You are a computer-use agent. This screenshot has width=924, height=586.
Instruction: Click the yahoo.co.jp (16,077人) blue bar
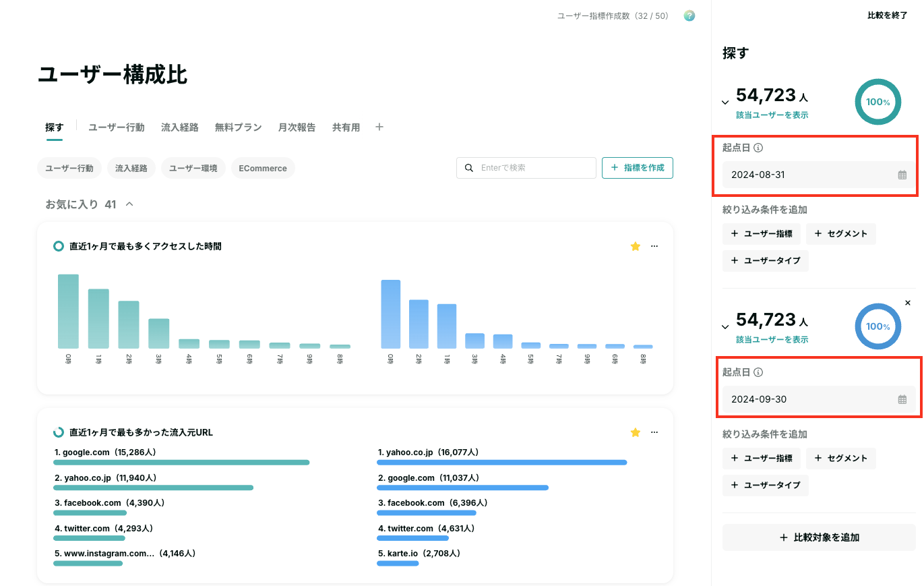tap(502, 463)
